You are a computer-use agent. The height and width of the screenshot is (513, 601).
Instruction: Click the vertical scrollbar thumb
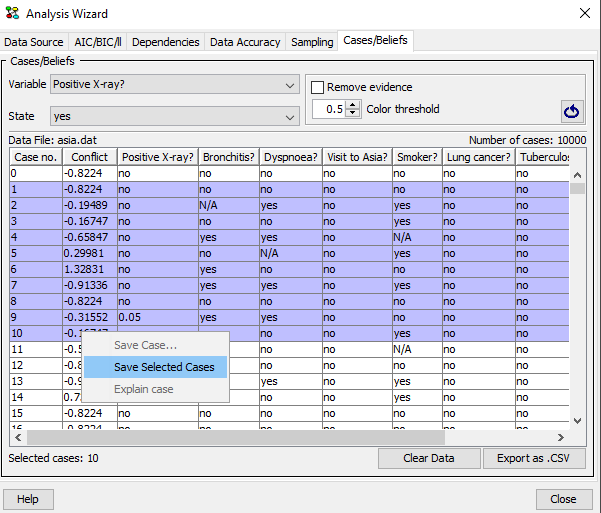(578, 188)
